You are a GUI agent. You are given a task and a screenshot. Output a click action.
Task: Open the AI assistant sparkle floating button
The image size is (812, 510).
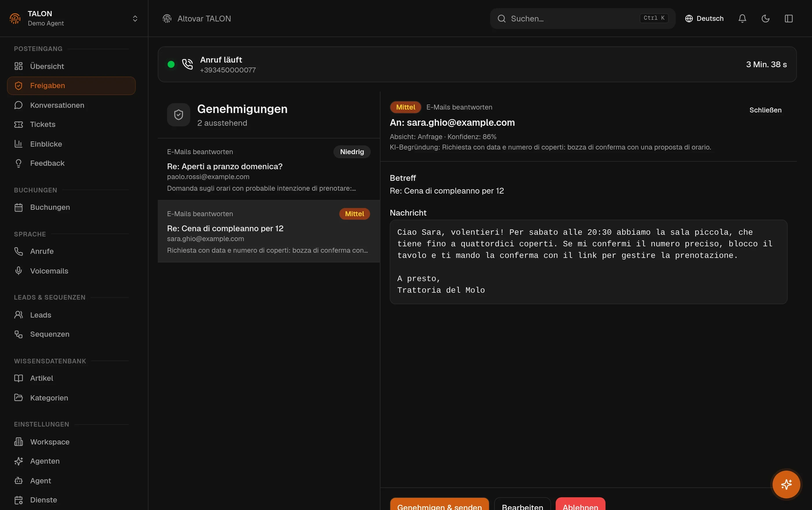click(x=786, y=485)
